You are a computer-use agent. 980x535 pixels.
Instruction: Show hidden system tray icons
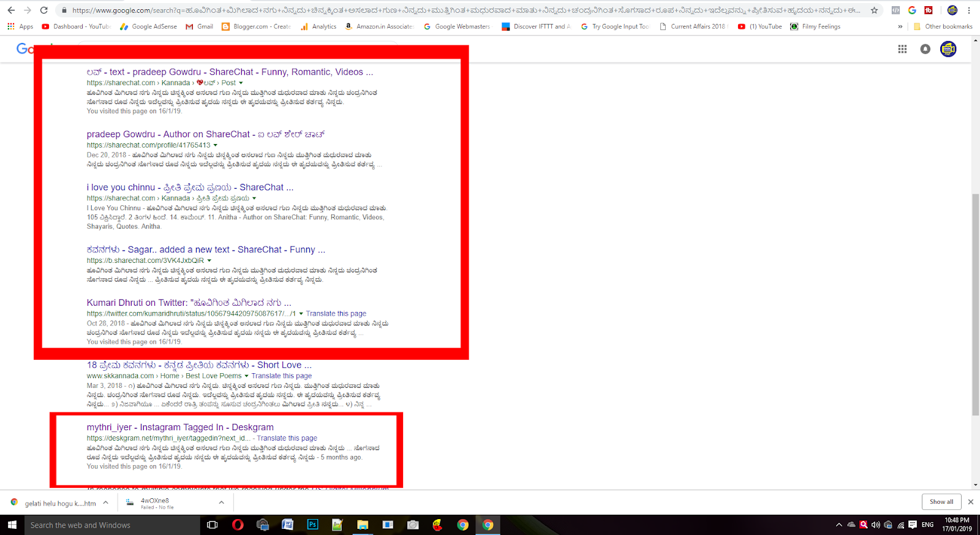839,525
